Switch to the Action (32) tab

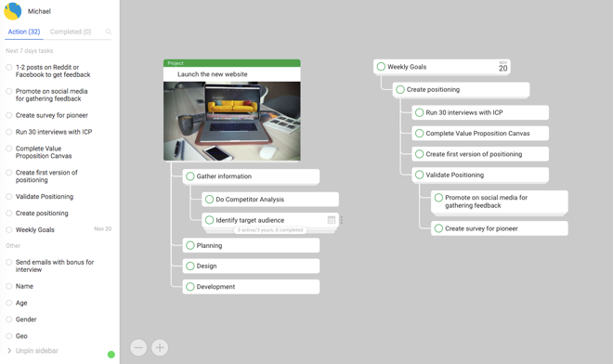click(24, 32)
